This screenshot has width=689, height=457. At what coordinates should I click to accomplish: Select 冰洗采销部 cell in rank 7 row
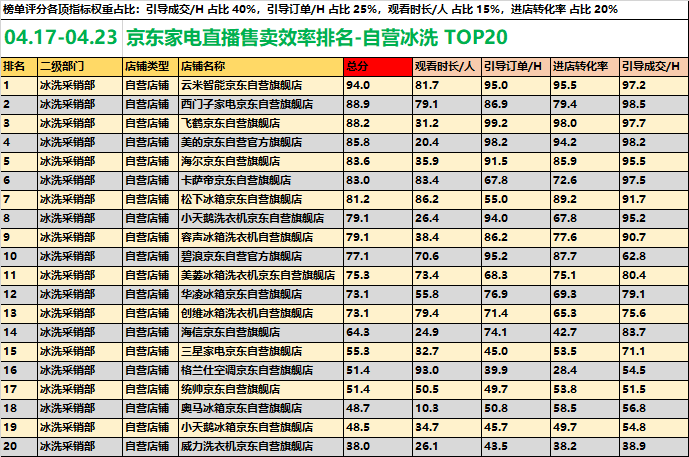click(80, 199)
